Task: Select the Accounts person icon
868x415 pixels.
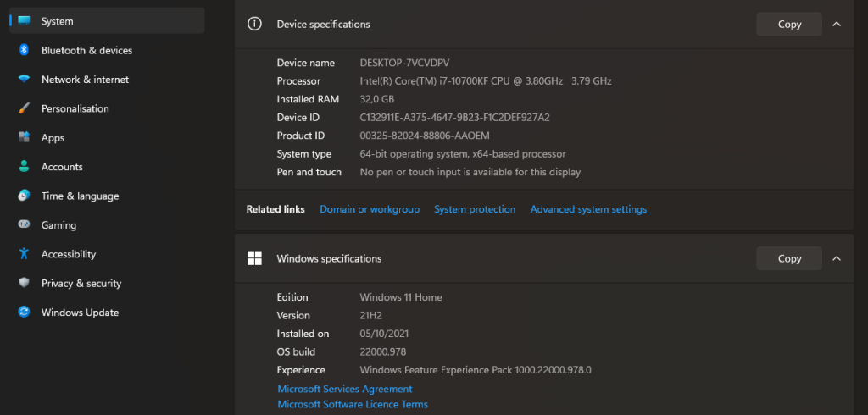Action: 25,167
